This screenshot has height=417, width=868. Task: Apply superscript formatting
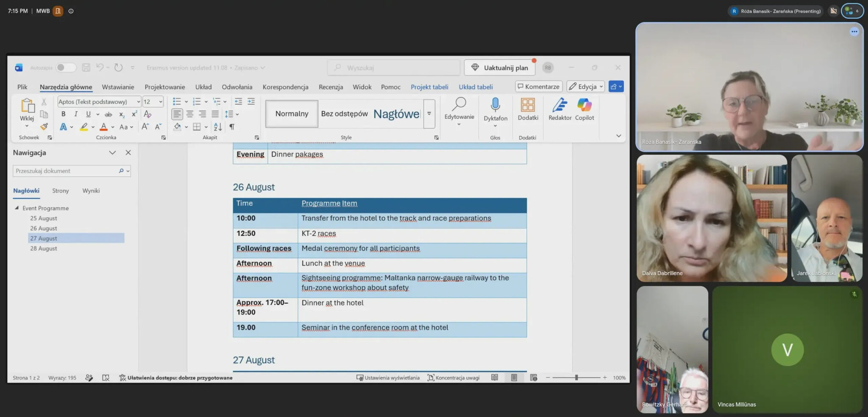pos(134,114)
